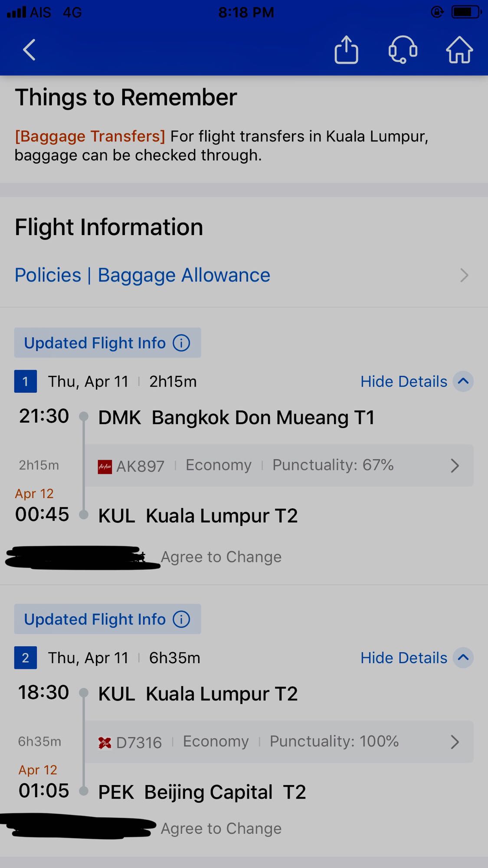Viewport: 488px width, 868px height.
Task: Tap the AirAsia X logo beside D7316
Action: coord(105,743)
